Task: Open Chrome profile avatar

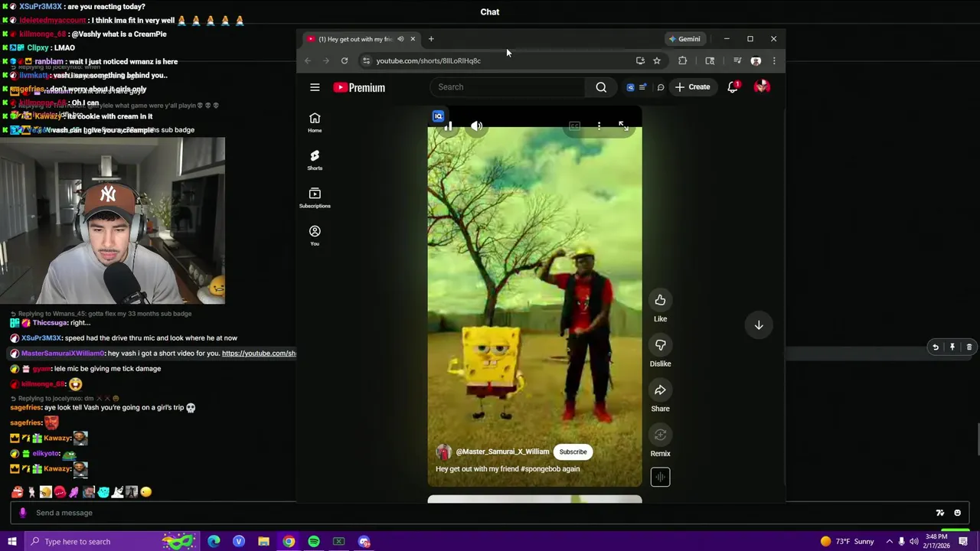Action: pos(756,60)
